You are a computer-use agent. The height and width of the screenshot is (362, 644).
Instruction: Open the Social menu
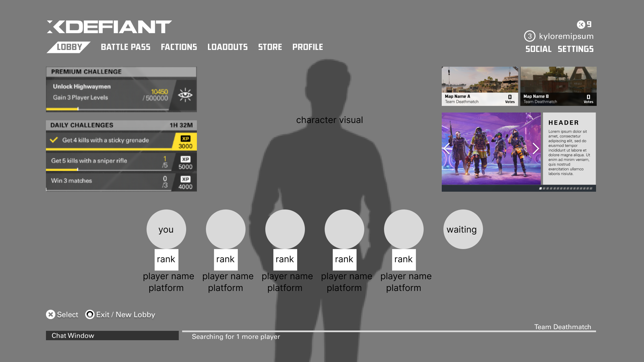[538, 49]
